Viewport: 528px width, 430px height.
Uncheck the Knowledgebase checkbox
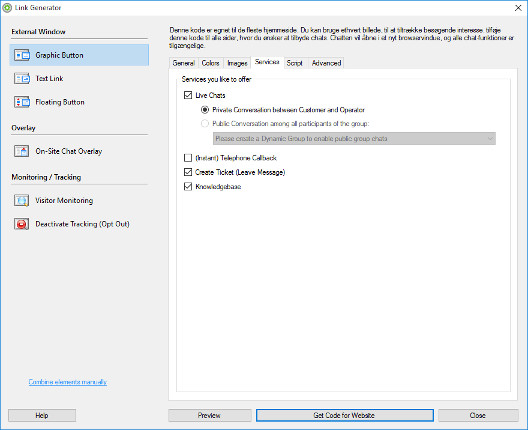tap(188, 187)
